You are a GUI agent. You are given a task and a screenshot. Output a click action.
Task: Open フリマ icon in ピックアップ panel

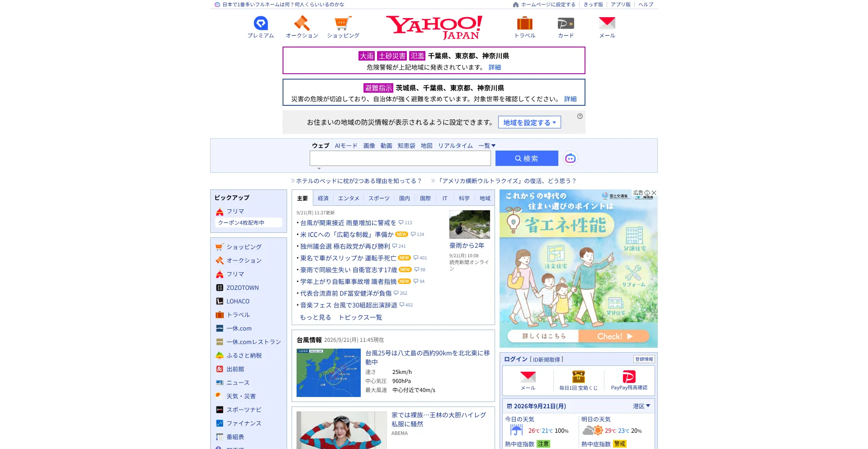[x=220, y=211]
